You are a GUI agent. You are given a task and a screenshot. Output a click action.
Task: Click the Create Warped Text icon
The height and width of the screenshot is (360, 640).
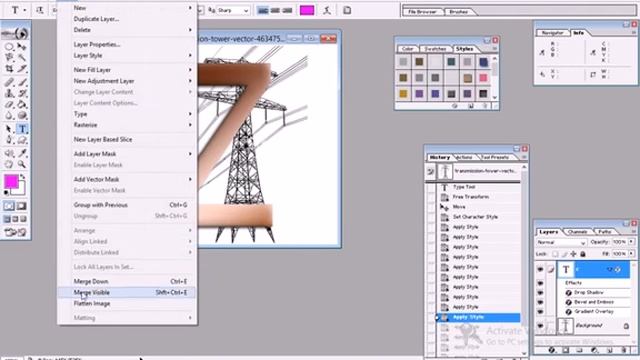tap(327, 11)
